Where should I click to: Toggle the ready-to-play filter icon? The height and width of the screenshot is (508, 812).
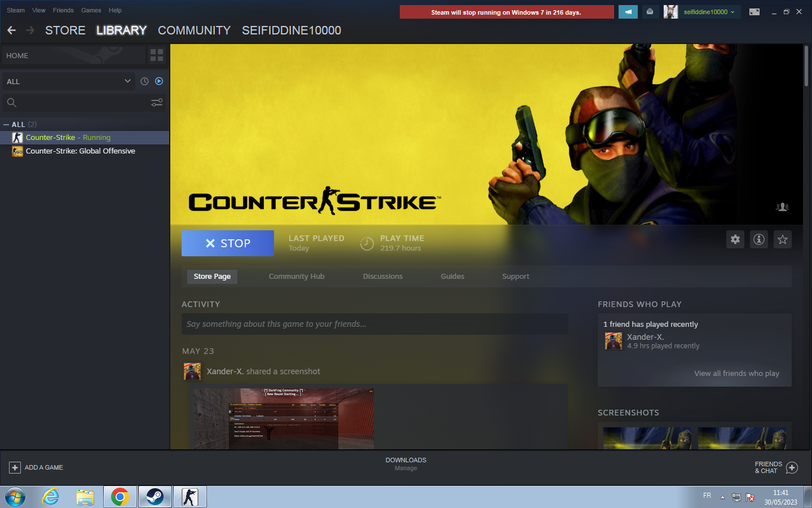[x=159, y=81]
